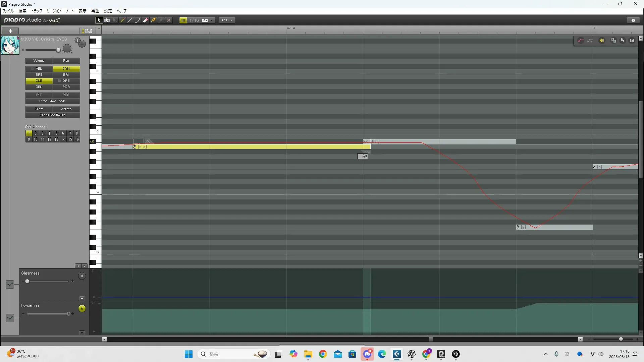Click the Pitch Snap Mode button
Image resolution: width=644 pixels, height=362 pixels.
point(53,101)
